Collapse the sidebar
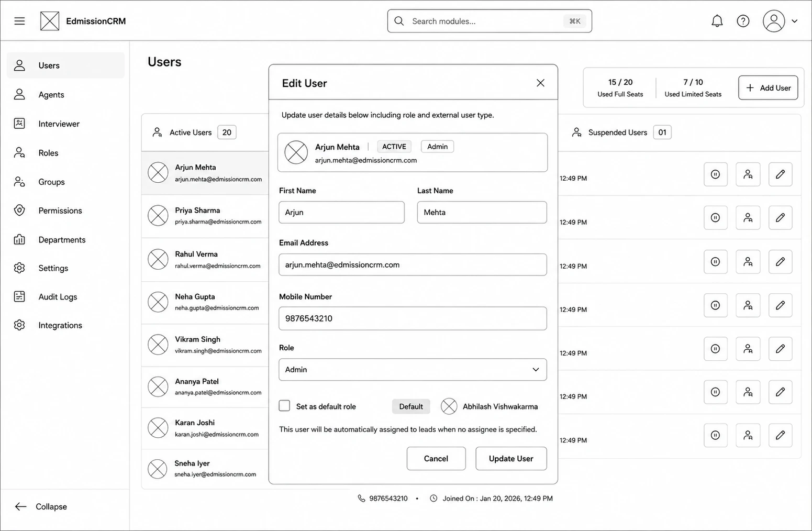The image size is (812, 531). click(41, 506)
